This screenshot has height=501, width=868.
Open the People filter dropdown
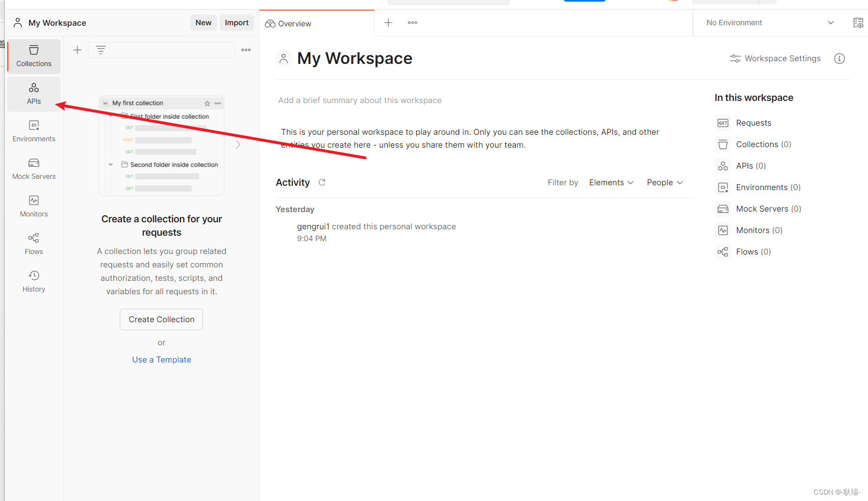point(665,183)
